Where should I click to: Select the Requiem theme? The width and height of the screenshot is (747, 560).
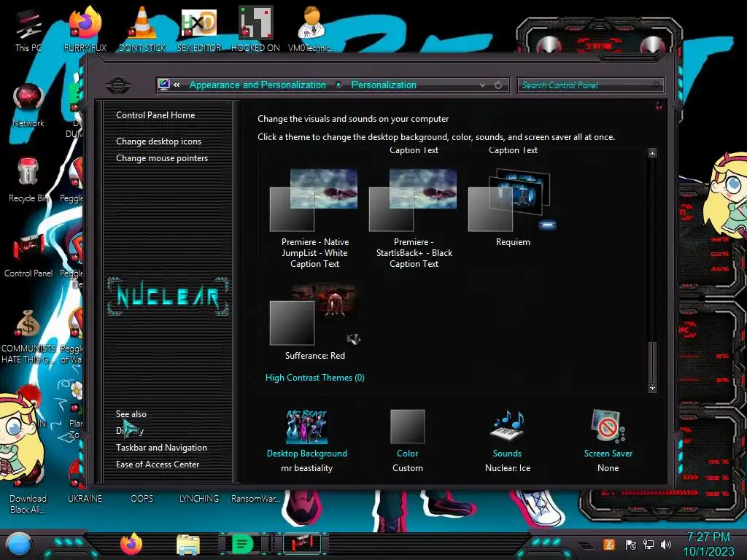click(513, 208)
